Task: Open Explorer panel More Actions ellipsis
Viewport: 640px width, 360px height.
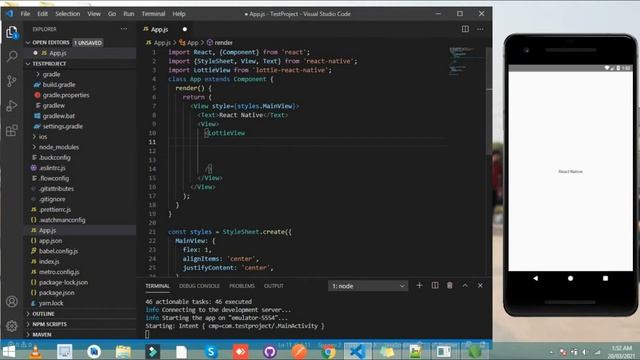Action: (x=124, y=29)
